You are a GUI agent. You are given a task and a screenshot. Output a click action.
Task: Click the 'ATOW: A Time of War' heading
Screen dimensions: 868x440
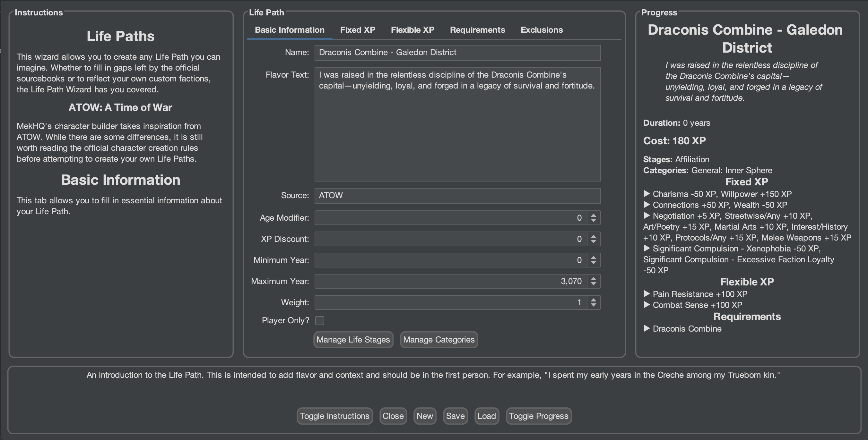click(120, 107)
